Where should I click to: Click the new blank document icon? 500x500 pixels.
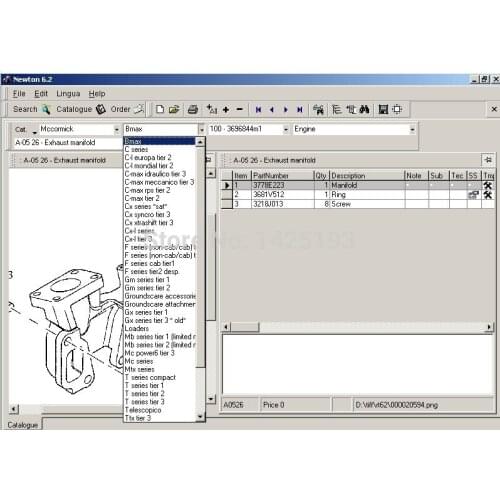[160, 109]
